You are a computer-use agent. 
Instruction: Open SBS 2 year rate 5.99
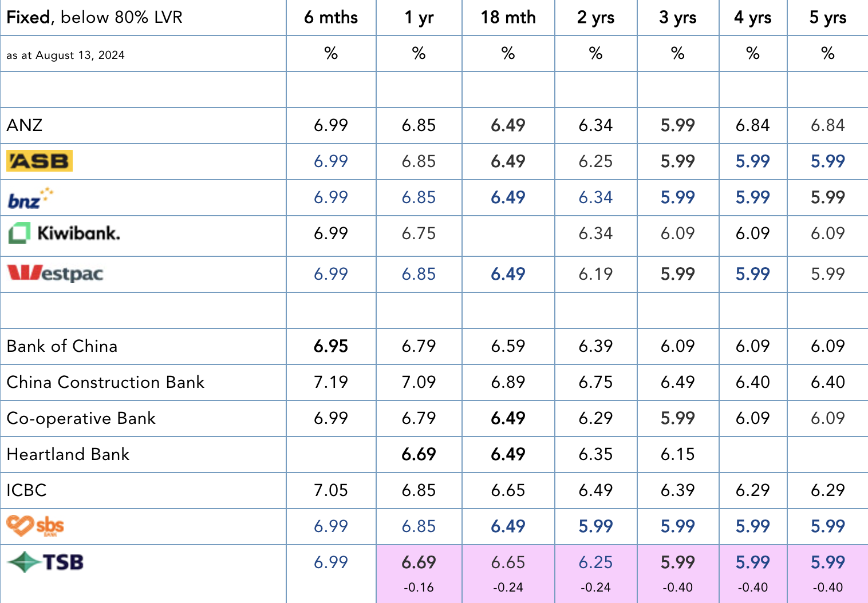596,526
